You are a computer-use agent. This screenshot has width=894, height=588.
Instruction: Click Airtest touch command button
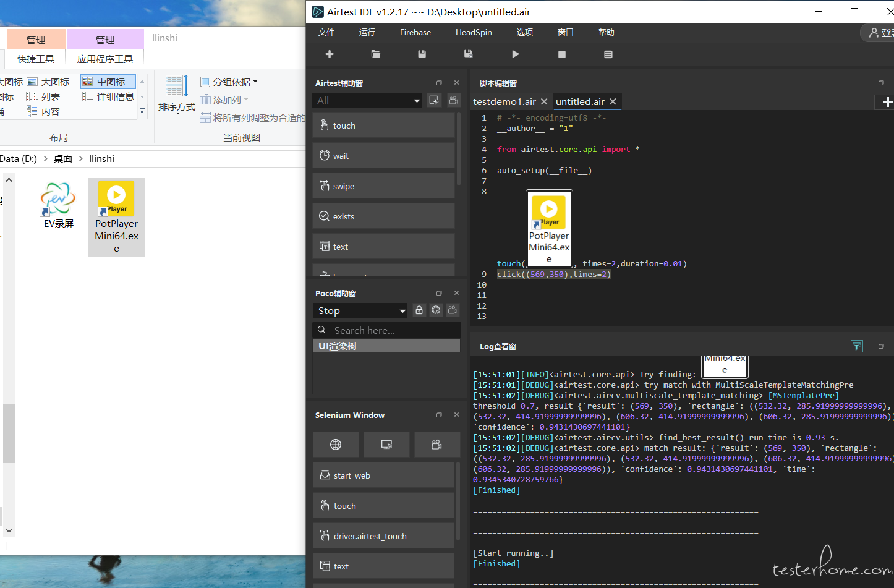pos(384,126)
